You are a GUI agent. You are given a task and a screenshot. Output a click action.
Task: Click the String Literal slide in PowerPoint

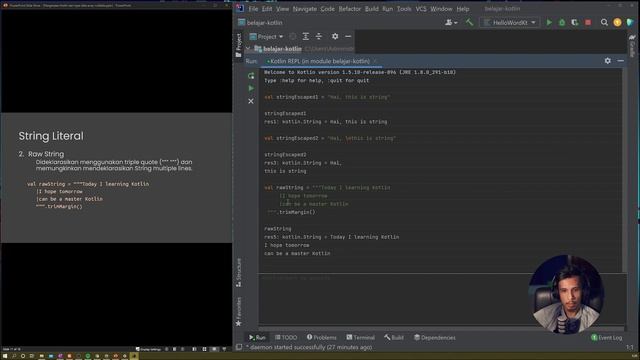pyautogui.click(x=116, y=178)
